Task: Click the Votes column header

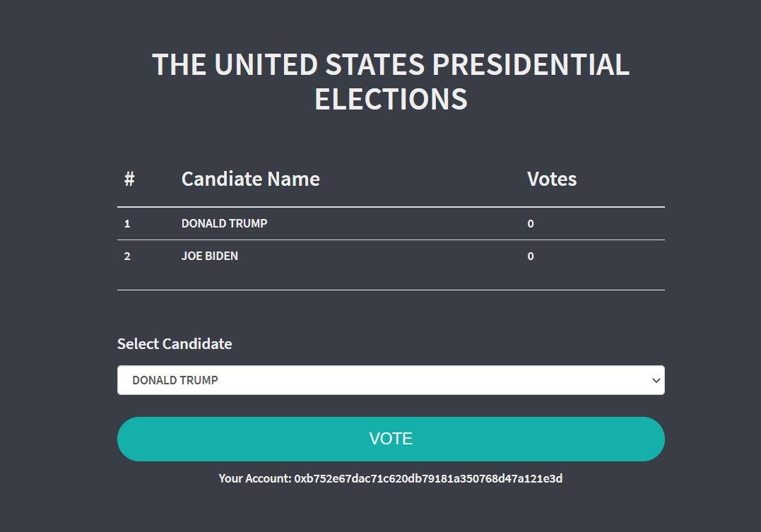Action: point(552,179)
